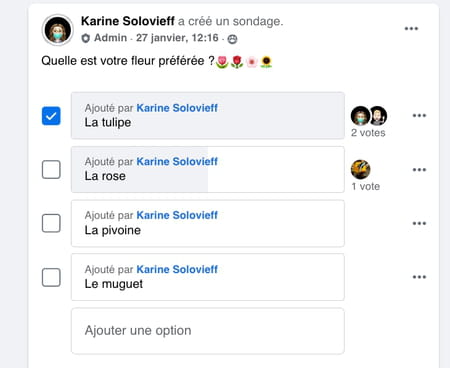This screenshot has width=450, height=368.
Task: Open the La rose option three-dot menu
Action: pos(419,170)
